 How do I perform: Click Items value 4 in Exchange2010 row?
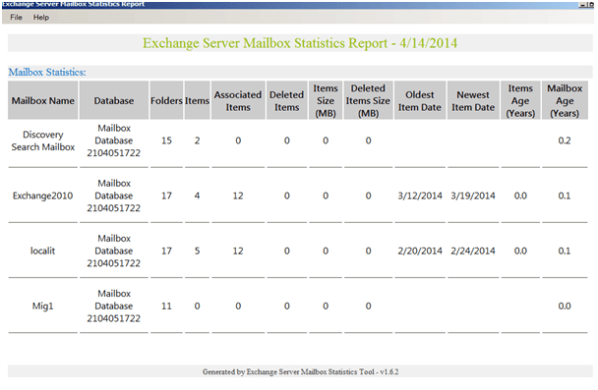[197, 196]
